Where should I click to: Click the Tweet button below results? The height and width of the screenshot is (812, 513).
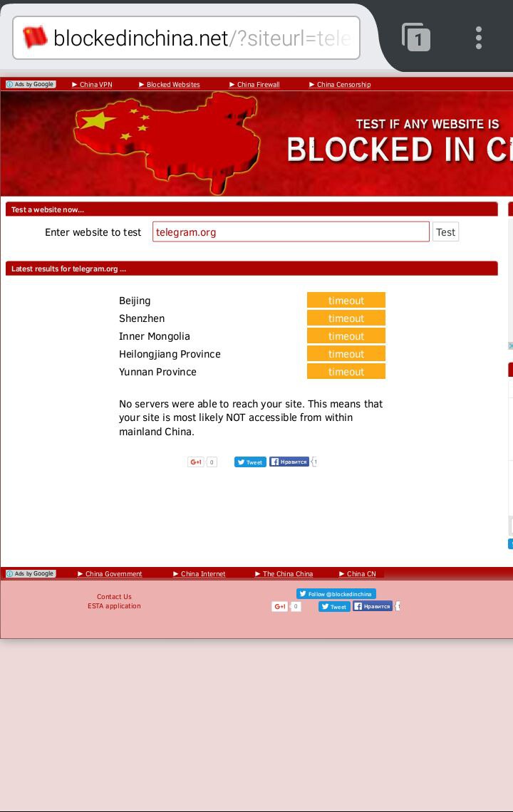click(x=250, y=462)
